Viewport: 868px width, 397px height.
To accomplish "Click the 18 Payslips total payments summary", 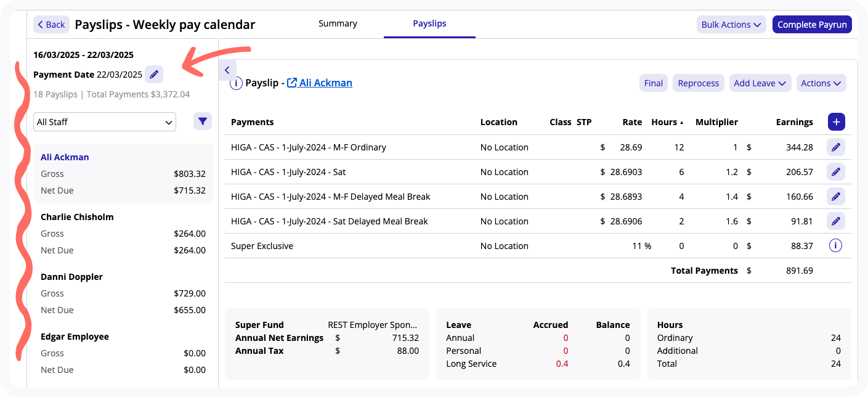I will [x=112, y=94].
